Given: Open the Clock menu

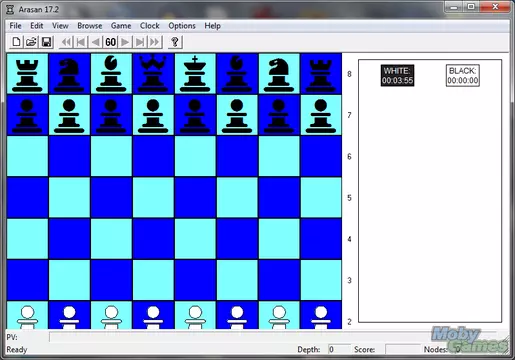Looking at the screenshot, I should pyautogui.click(x=150, y=26).
